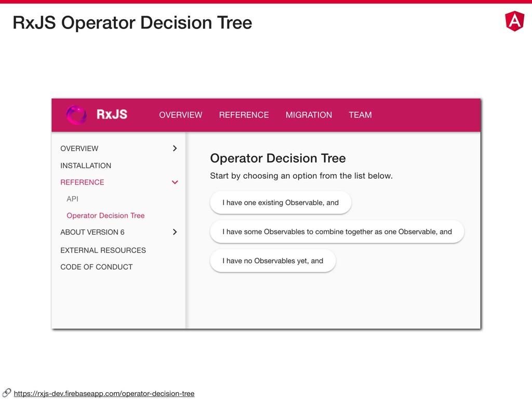
Task: Open Operator Decision Tree sidebar entry
Action: pos(105,216)
